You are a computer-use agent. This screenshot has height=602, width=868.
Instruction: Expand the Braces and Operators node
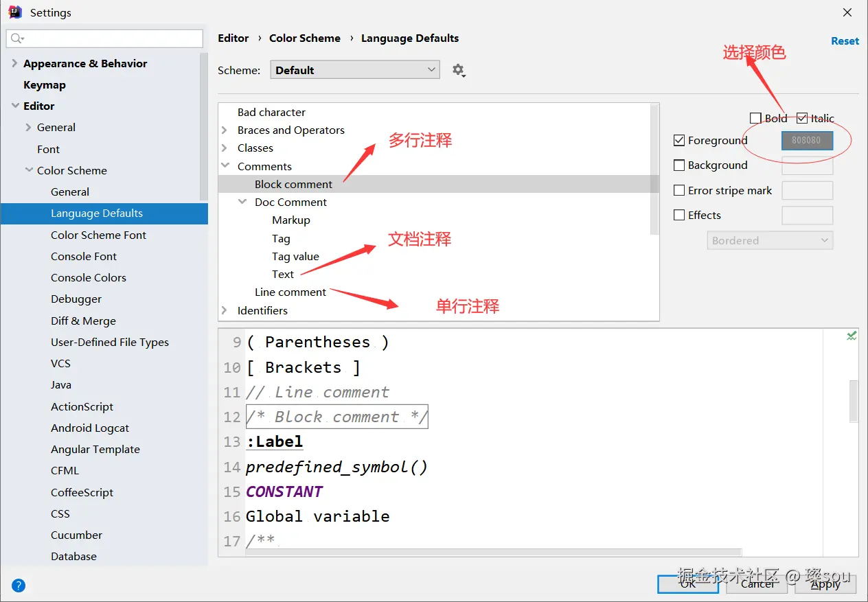coord(225,130)
